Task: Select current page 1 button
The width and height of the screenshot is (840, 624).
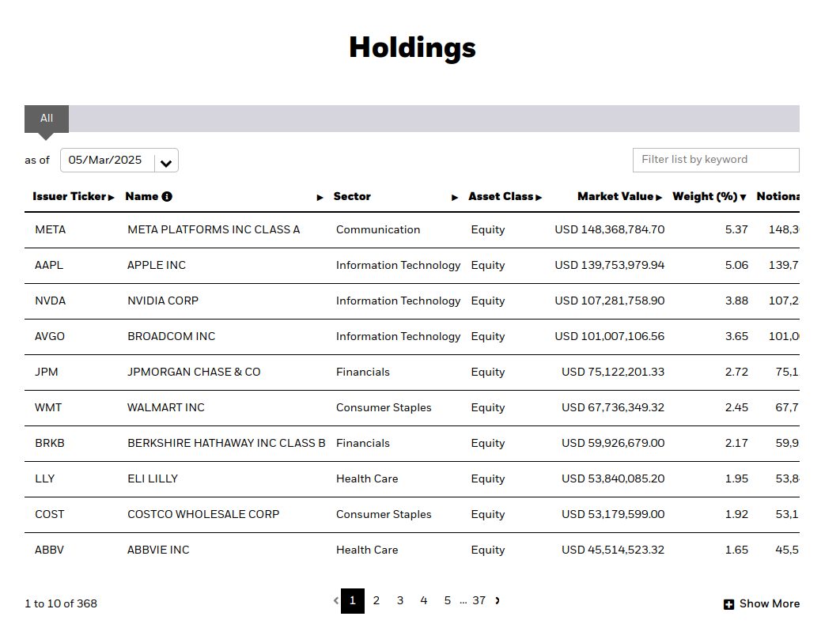Action: point(353,601)
